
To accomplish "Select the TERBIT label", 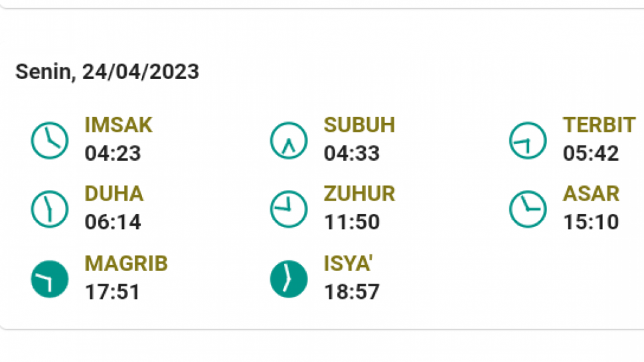I will 600,125.
